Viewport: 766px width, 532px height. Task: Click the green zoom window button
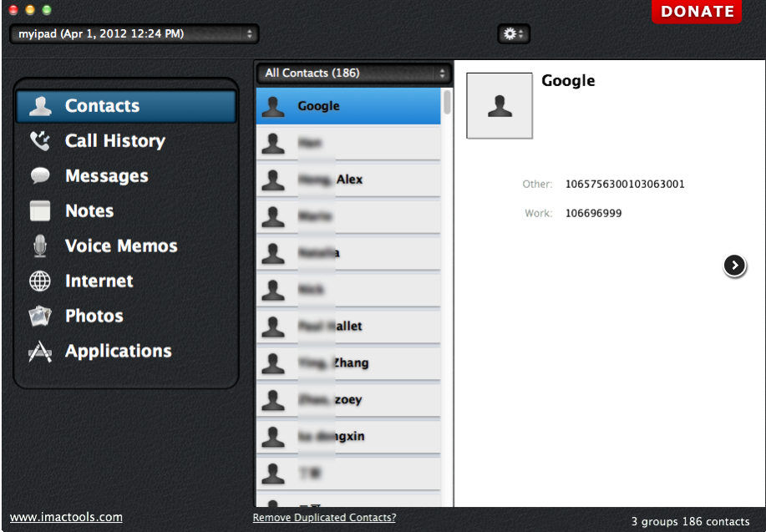tap(47, 10)
